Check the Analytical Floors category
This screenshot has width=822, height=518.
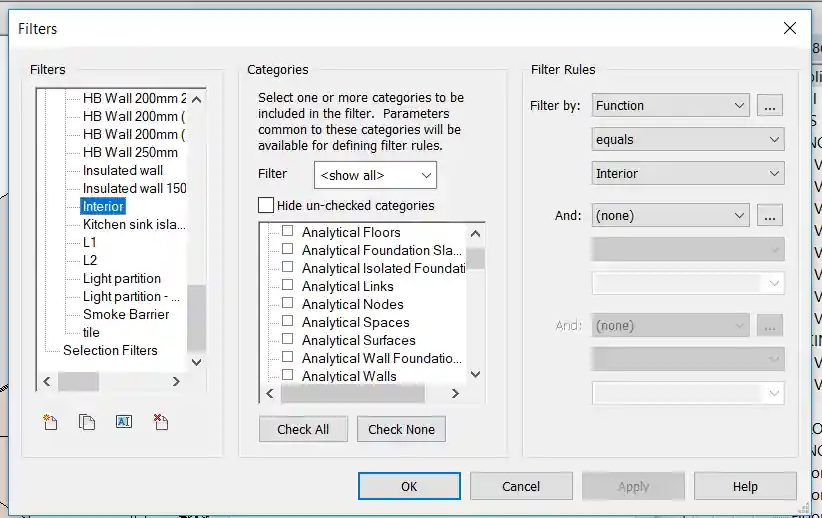point(288,232)
